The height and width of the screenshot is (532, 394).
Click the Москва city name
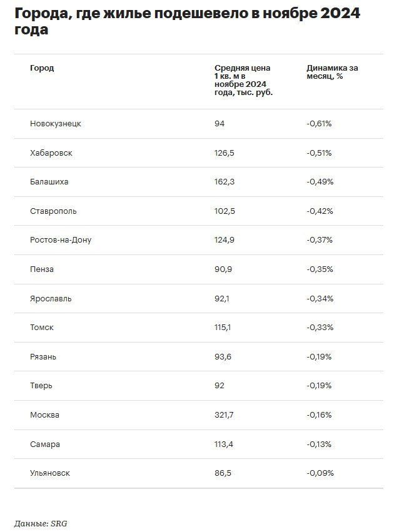(45, 415)
